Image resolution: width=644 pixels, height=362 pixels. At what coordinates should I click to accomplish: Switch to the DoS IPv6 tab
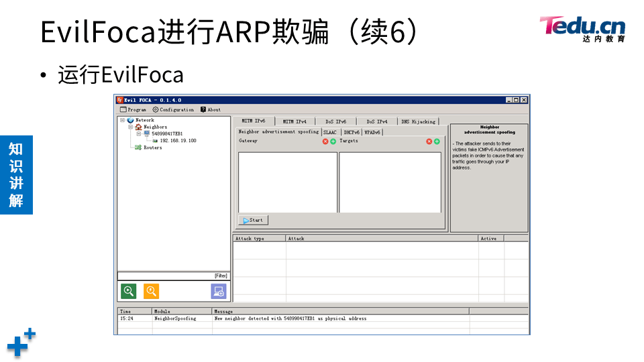click(x=335, y=121)
